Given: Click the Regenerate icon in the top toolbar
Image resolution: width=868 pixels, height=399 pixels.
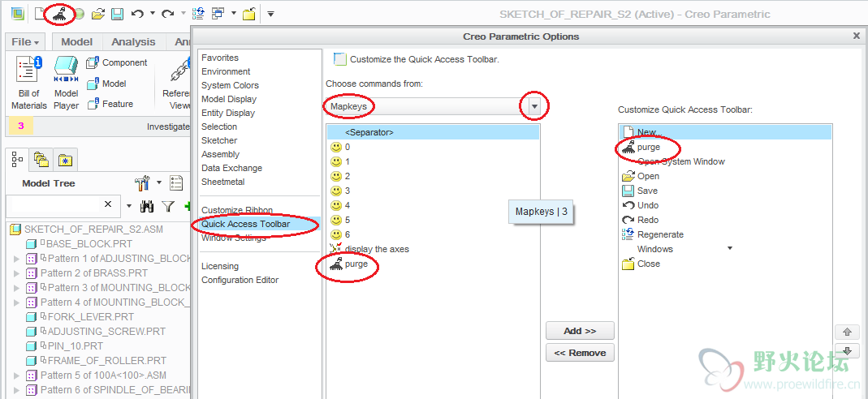Looking at the screenshot, I should tap(197, 14).
